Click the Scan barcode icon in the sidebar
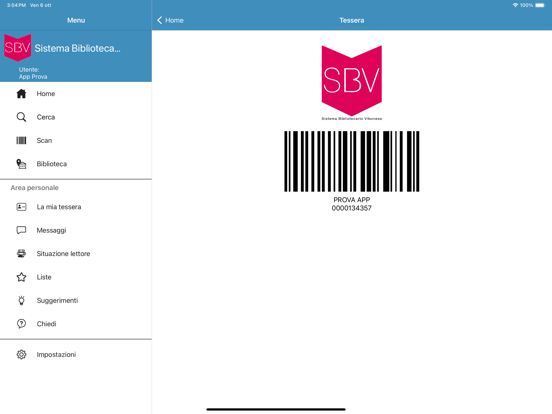 coord(21,140)
